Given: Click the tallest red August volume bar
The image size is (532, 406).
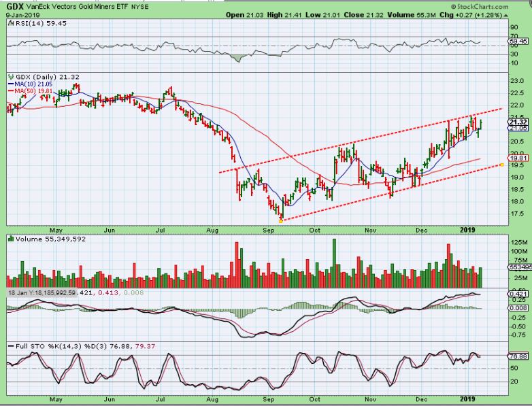Looking at the screenshot, I should point(237,265).
